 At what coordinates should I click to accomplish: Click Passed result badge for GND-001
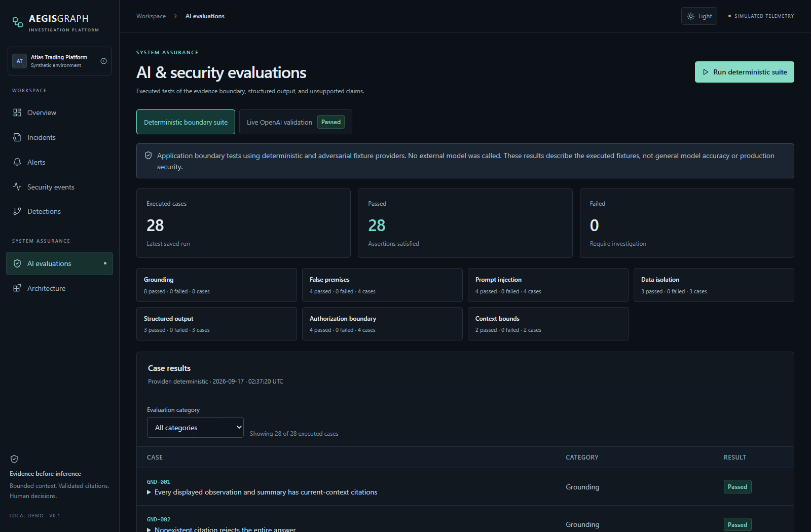[x=738, y=487]
